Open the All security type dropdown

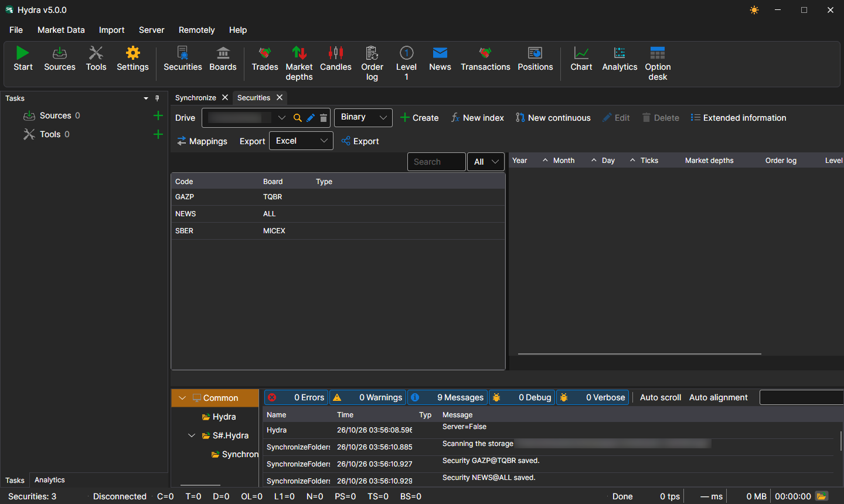486,162
